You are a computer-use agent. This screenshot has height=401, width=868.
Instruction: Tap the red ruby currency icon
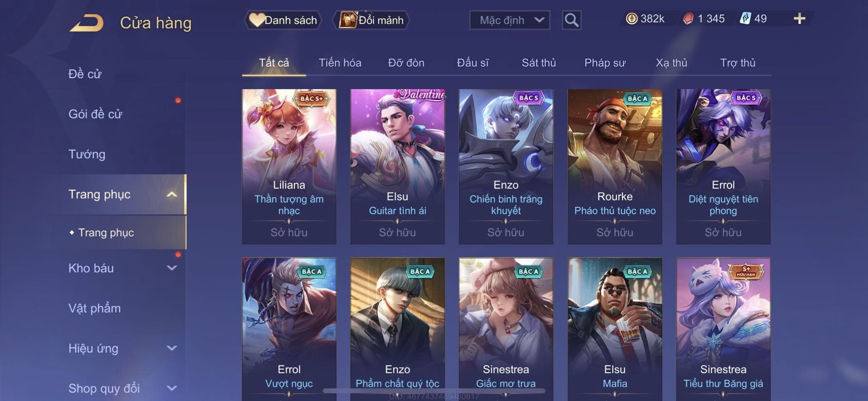[688, 19]
